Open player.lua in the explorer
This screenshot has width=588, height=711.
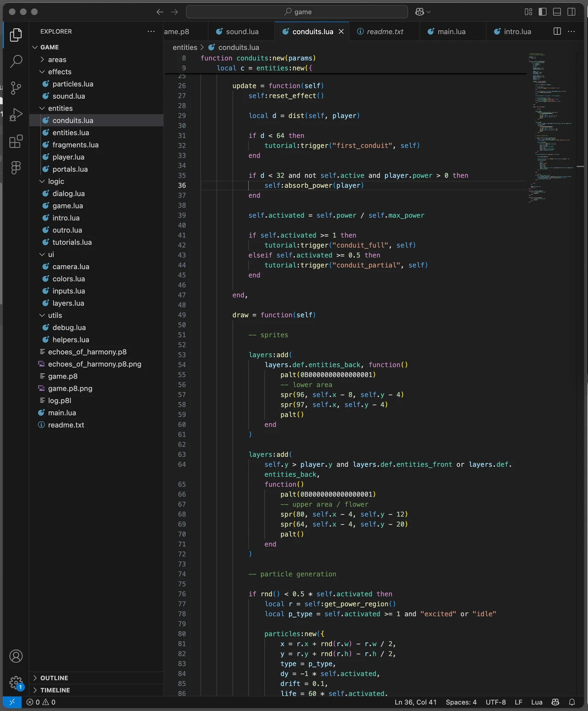(96, 157)
